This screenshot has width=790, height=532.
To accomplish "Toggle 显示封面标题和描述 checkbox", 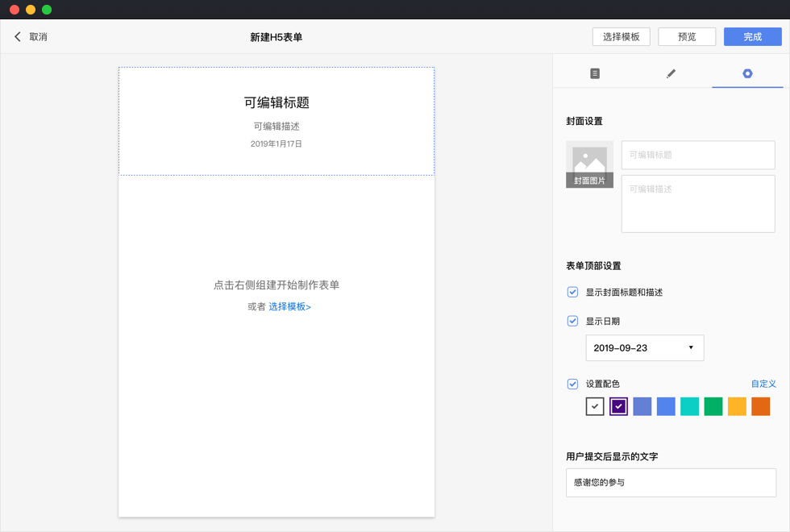I will [572, 292].
